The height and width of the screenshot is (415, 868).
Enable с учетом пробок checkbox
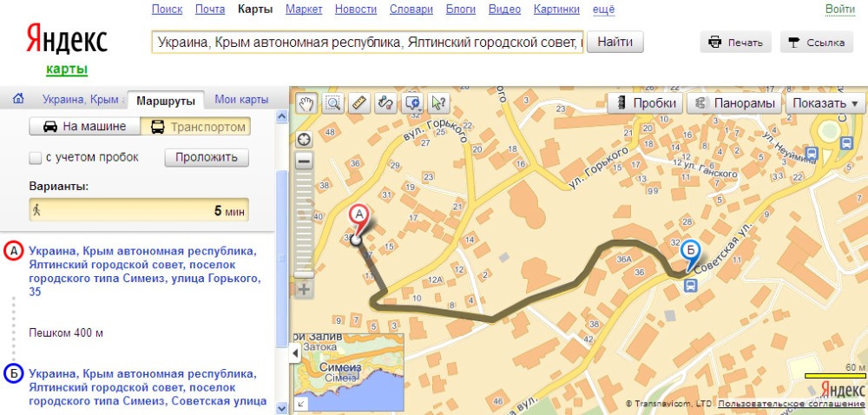click(x=35, y=158)
